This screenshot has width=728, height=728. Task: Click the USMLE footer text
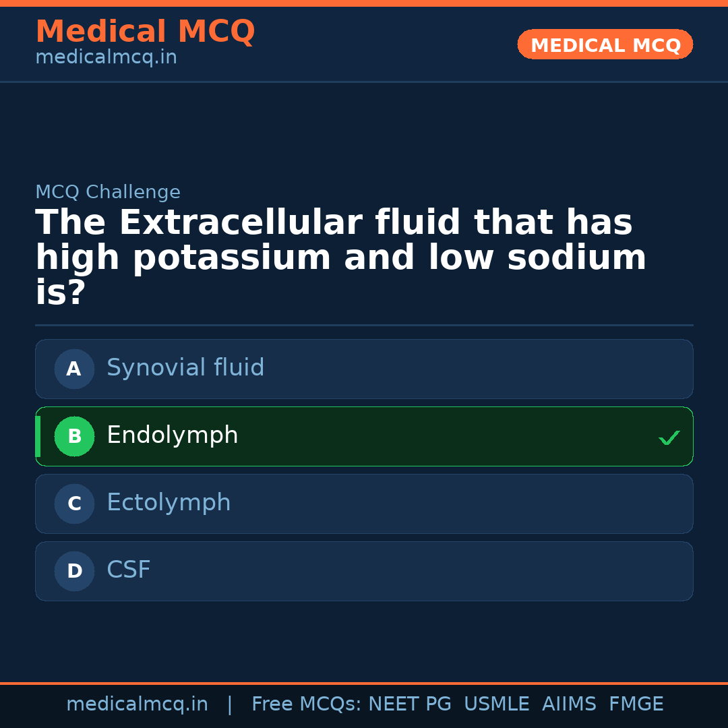(496, 704)
